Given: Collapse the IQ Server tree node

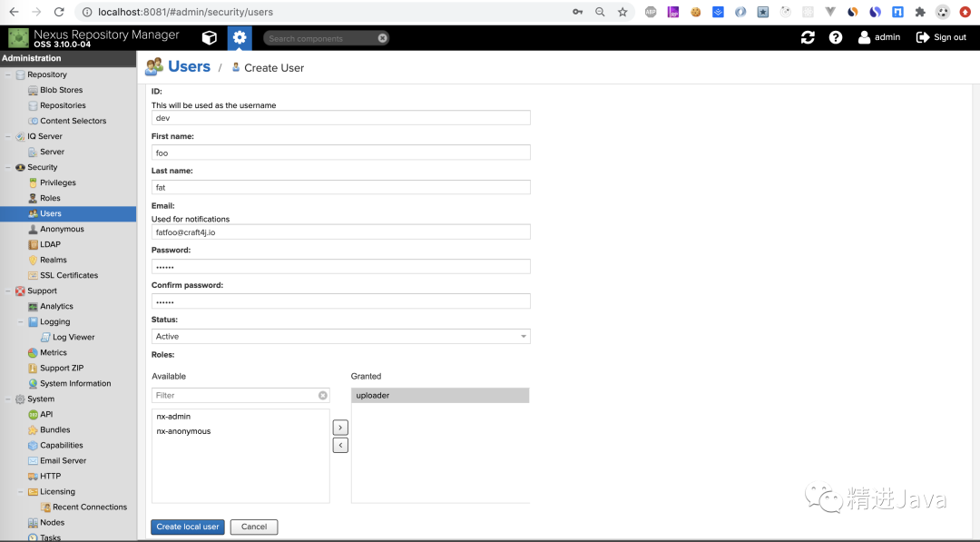Looking at the screenshot, I should [7, 136].
